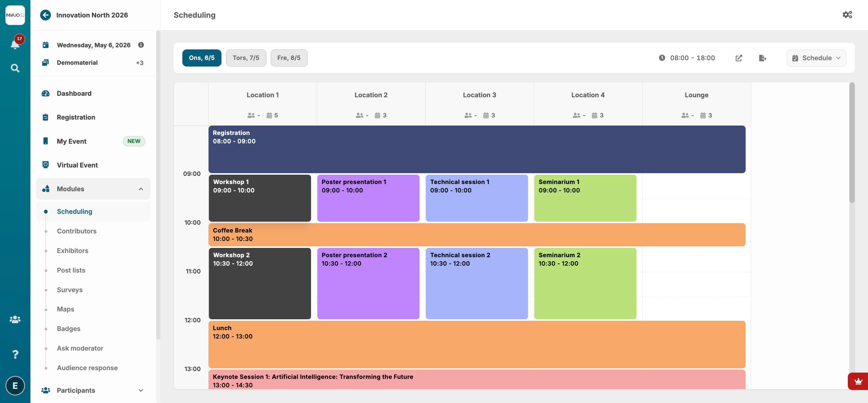Click the back arrow beside Innovation North 2026
This screenshot has width=868, height=403.
[x=46, y=15]
